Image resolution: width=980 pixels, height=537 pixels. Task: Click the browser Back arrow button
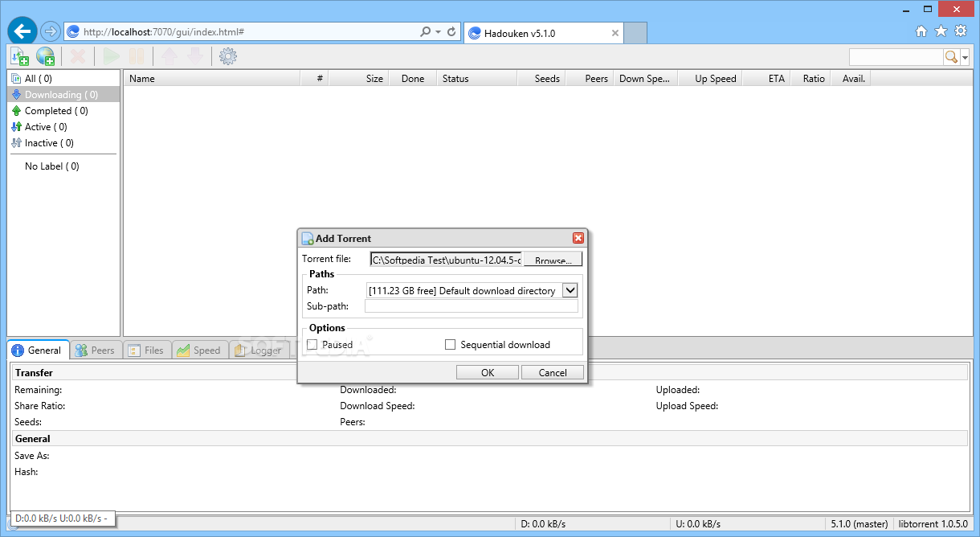coord(22,31)
